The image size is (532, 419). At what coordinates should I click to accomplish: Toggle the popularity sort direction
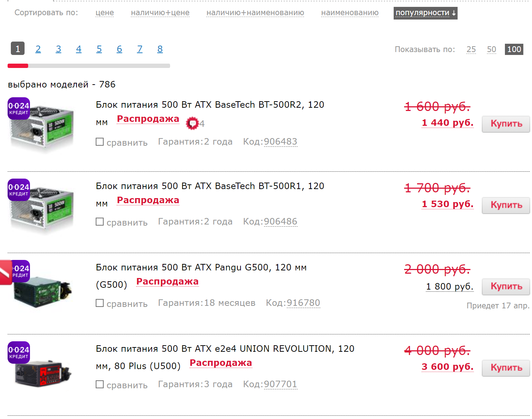coord(425,13)
